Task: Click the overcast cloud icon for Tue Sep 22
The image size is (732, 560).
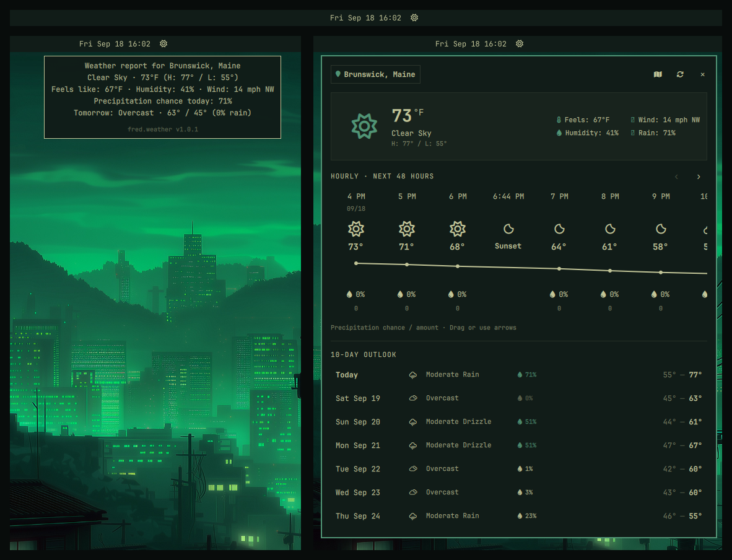Action: click(x=413, y=469)
